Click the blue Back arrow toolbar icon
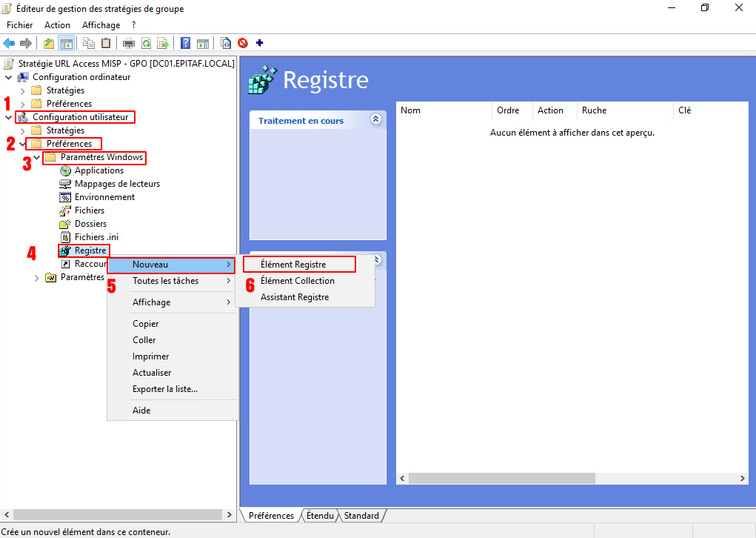The image size is (756, 538). pyautogui.click(x=10, y=43)
